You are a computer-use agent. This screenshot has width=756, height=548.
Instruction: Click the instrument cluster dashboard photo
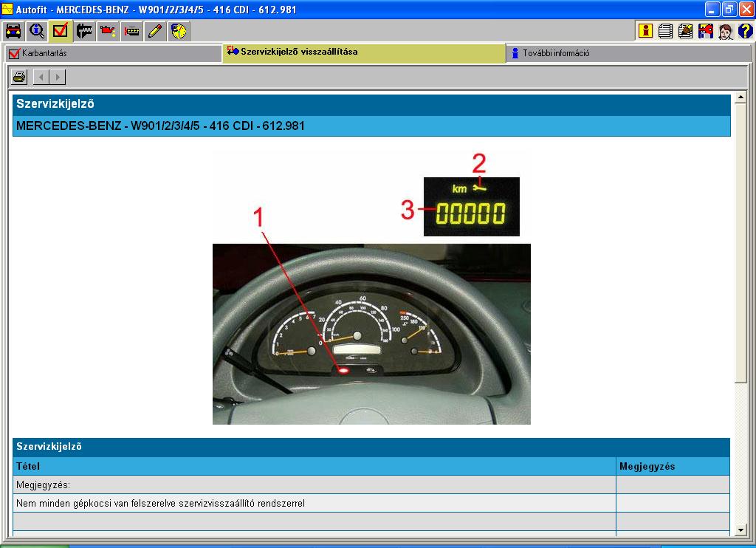click(x=371, y=334)
